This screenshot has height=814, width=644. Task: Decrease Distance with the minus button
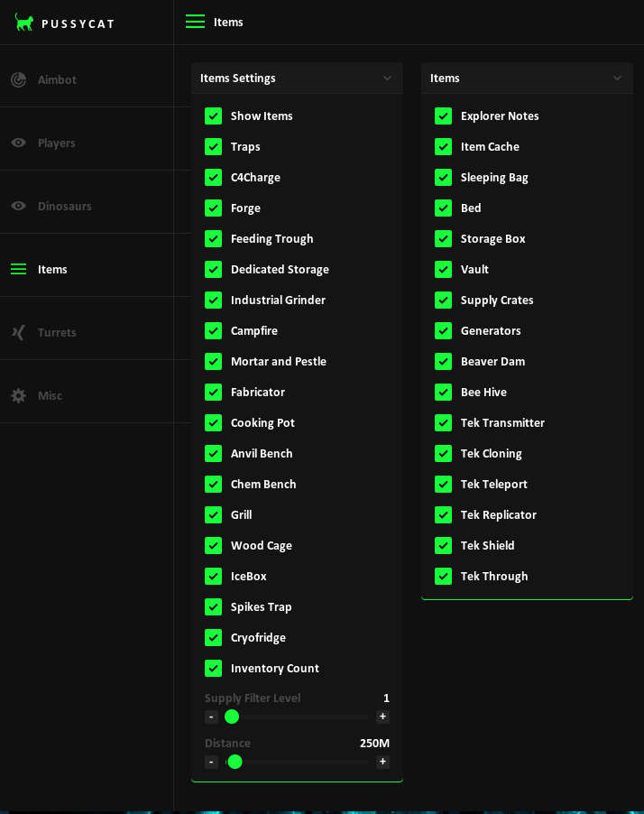(211, 762)
